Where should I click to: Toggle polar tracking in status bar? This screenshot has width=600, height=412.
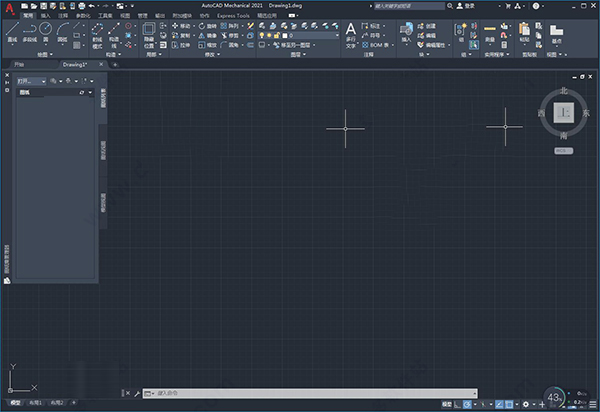pos(467,404)
